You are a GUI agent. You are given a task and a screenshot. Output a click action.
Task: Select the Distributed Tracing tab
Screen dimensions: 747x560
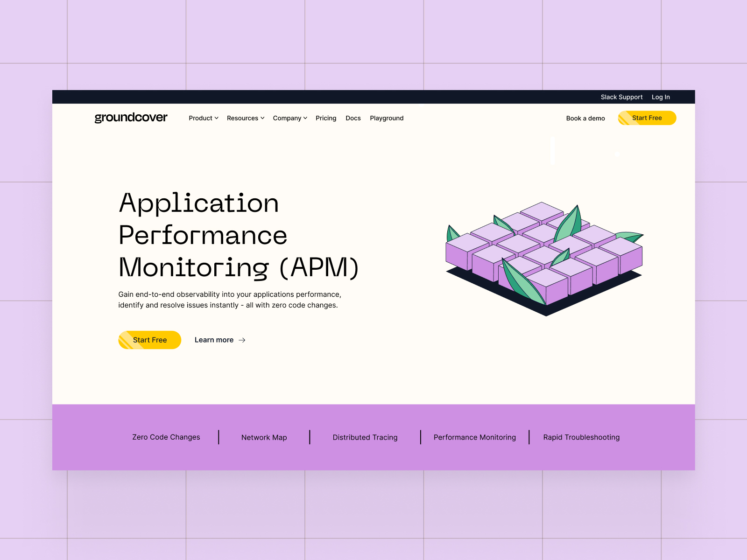365,437
